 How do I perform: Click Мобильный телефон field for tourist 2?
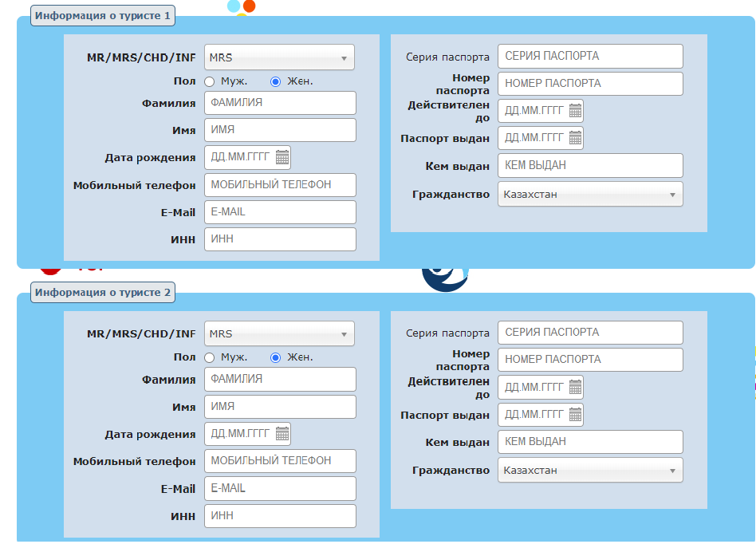tap(279, 460)
